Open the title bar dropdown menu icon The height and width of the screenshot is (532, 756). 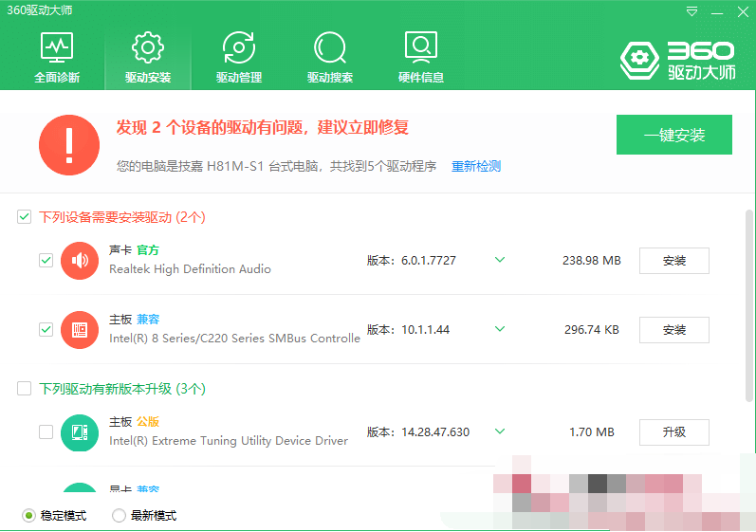(x=692, y=12)
